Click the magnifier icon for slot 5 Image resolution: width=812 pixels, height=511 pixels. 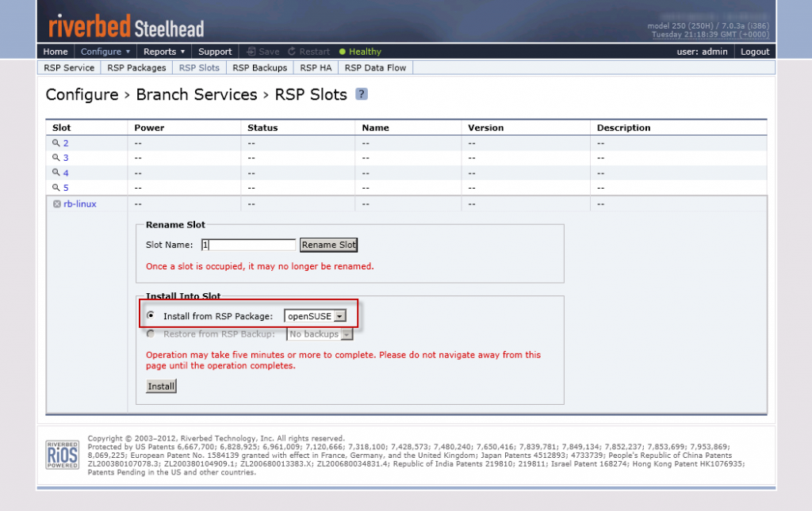coord(56,187)
